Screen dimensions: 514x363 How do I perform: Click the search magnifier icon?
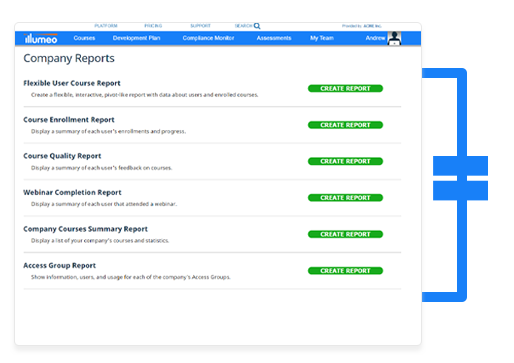pos(257,26)
